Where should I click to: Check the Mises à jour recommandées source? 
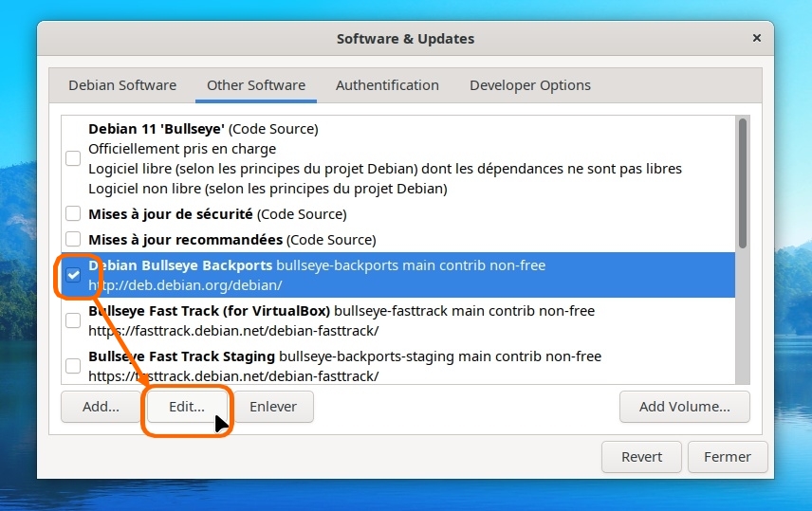click(73, 240)
